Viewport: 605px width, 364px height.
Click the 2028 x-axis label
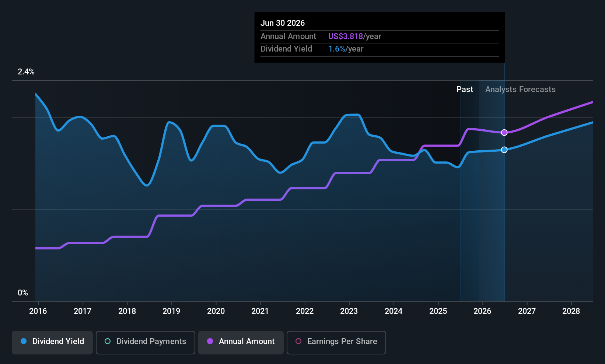point(571,311)
